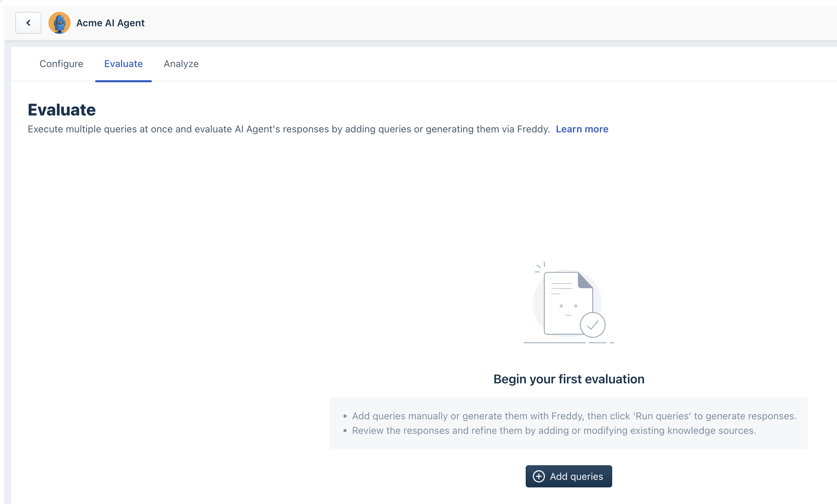Viewport: 837px width, 504px height.
Task: Click the 'Add queries manually' bullet text
Action: tap(574, 416)
